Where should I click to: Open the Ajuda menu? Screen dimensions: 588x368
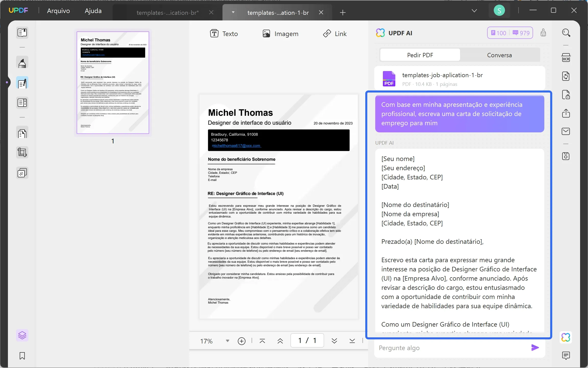point(93,11)
